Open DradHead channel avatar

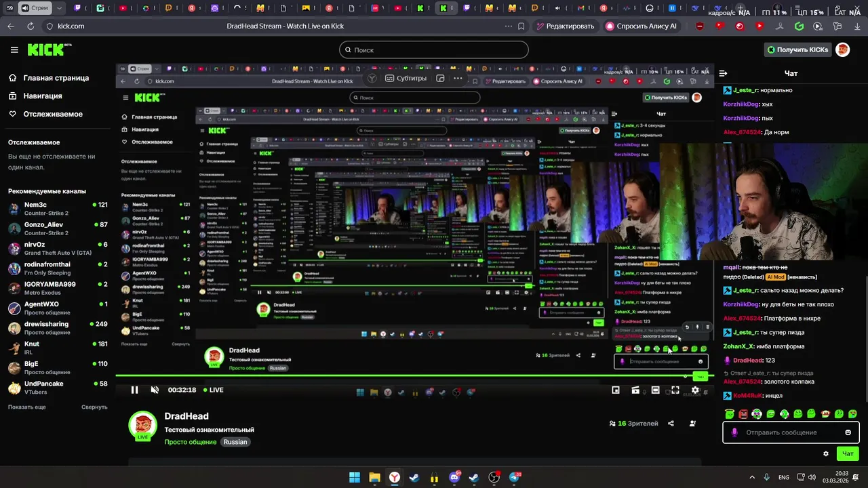(142, 426)
